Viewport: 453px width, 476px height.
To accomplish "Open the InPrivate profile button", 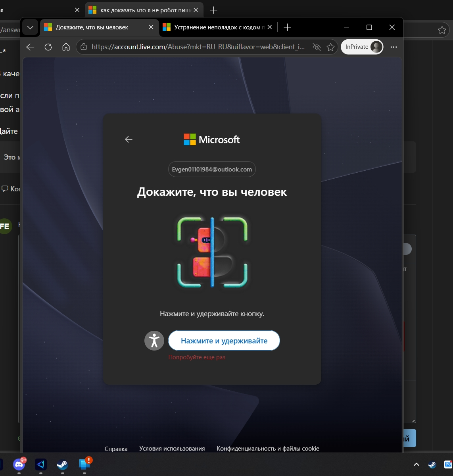I will (362, 47).
